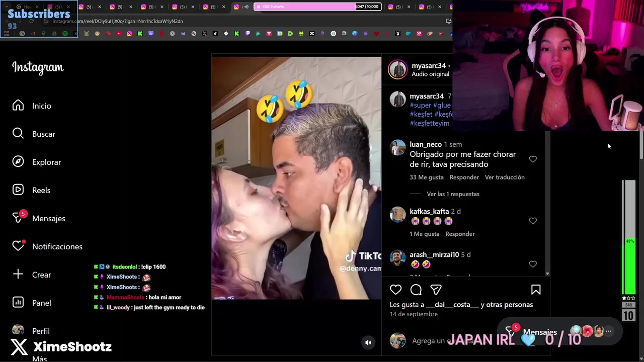Open Spotify bookmark in bookmarks bar

pyautogui.click(x=65, y=34)
